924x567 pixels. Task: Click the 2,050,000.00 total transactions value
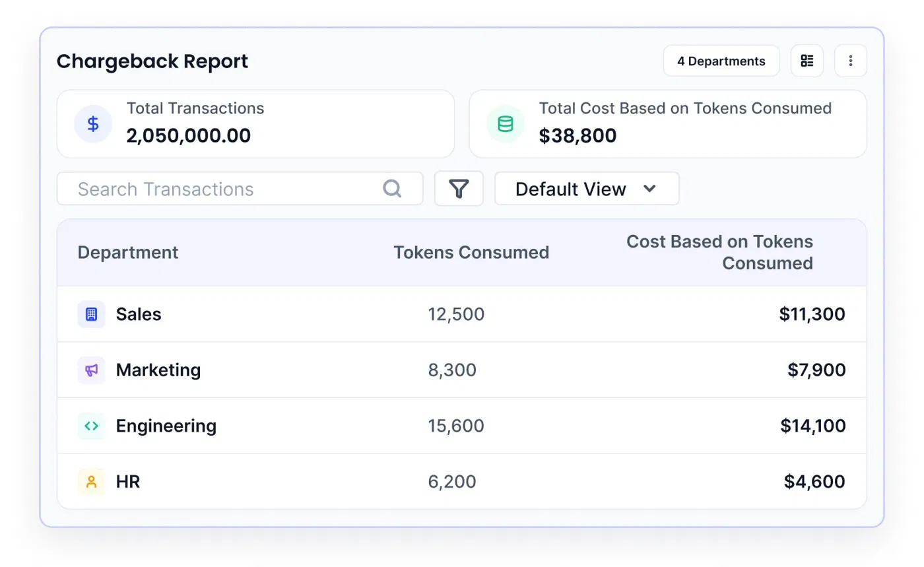(x=189, y=136)
